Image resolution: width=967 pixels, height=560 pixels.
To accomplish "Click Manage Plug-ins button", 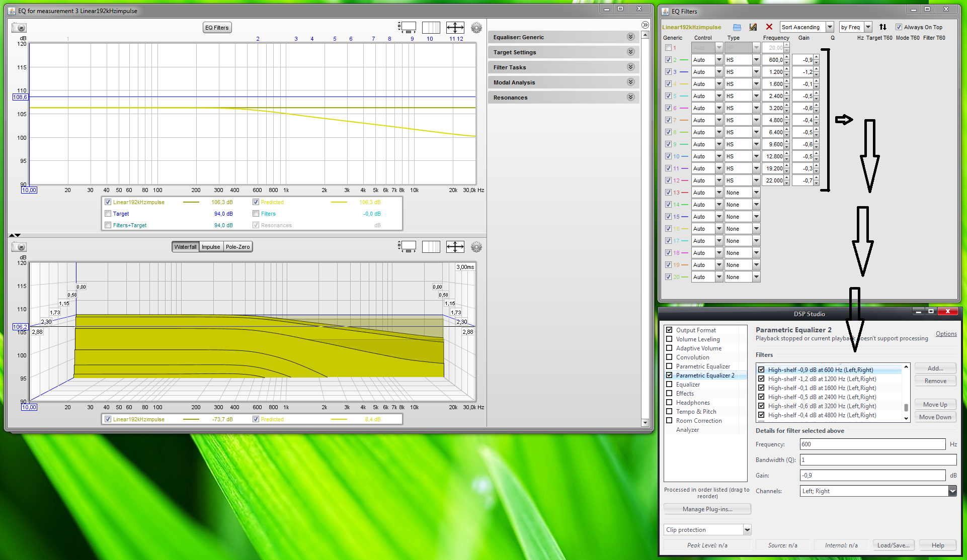I will coord(707,509).
